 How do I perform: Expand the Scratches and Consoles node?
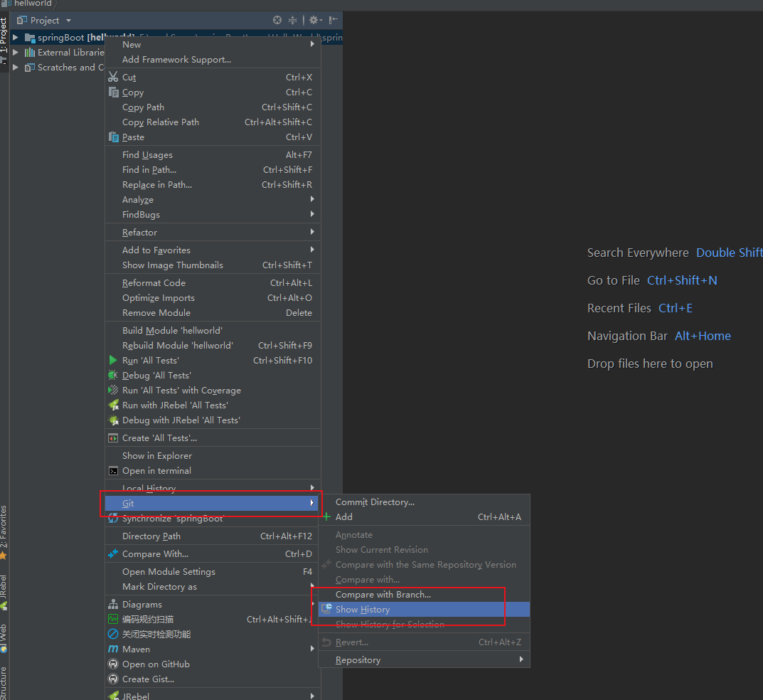click(x=15, y=67)
